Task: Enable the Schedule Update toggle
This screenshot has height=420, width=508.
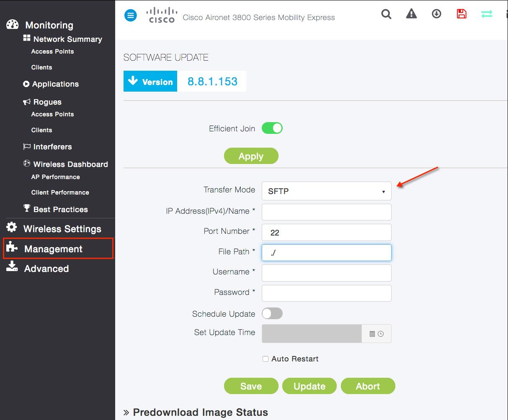Action: (x=272, y=313)
